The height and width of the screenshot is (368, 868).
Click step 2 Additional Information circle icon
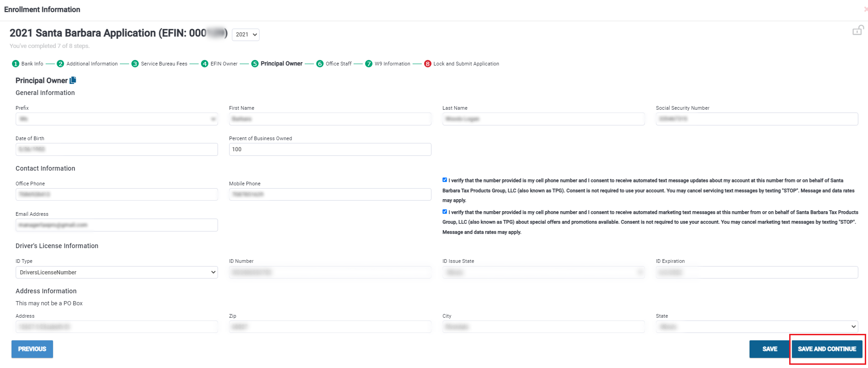(60, 64)
